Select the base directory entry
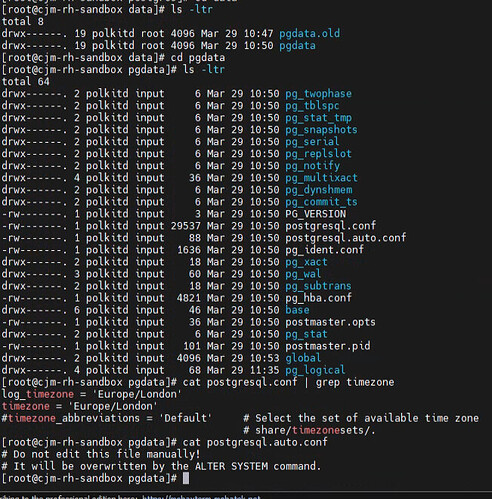 pos(297,310)
